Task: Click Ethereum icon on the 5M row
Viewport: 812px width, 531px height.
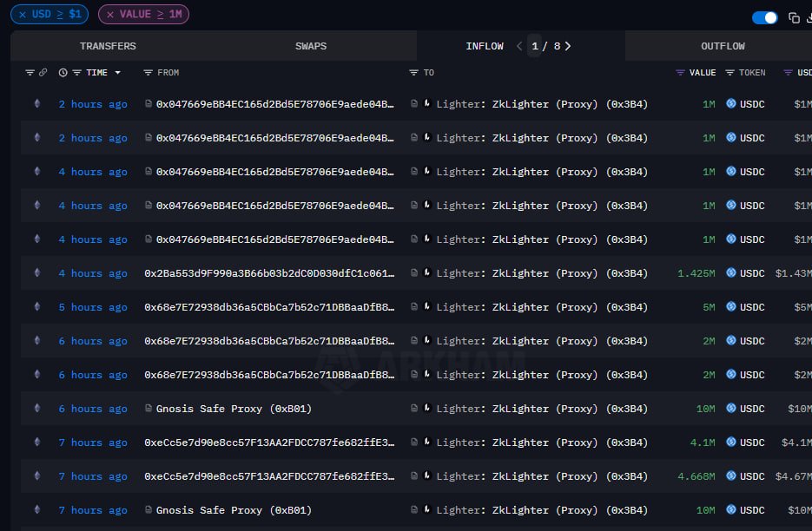Action: [x=36, y=306]
